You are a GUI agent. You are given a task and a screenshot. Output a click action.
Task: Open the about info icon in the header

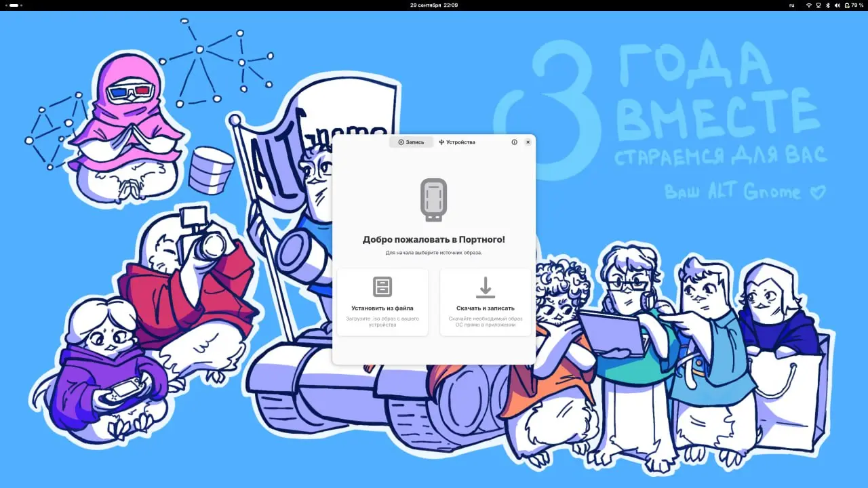pos(514,142)
